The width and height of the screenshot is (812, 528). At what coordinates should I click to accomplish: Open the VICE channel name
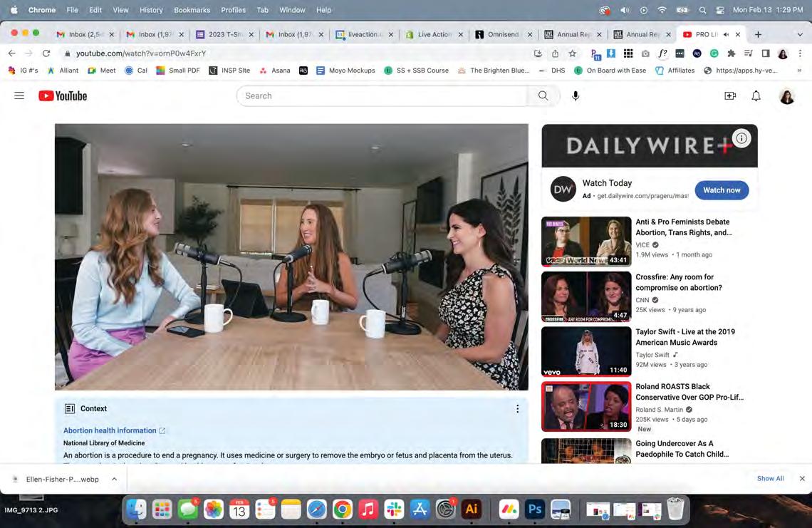coord(642,245)
